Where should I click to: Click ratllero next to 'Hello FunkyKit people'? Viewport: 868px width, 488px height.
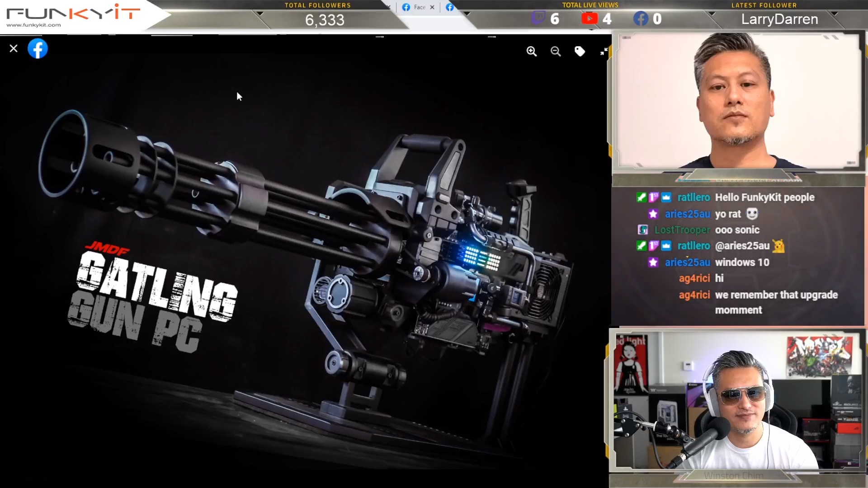tap(693, 197)
